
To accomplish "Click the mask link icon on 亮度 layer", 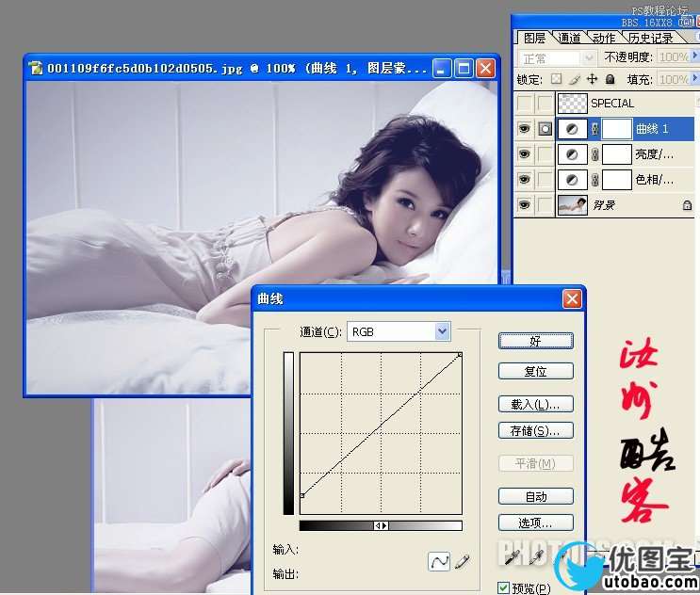I will tap(594, 154).
